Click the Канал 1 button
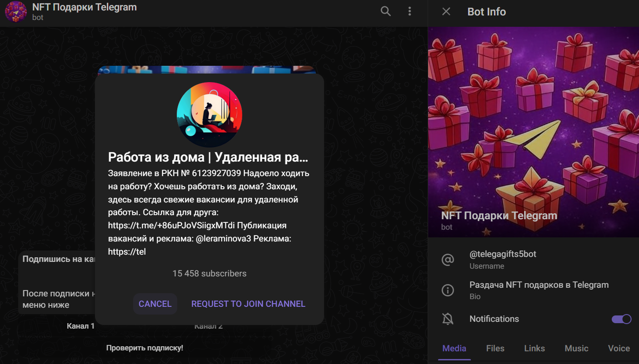This screenshot has width=639, height=364. click(80, 326)
